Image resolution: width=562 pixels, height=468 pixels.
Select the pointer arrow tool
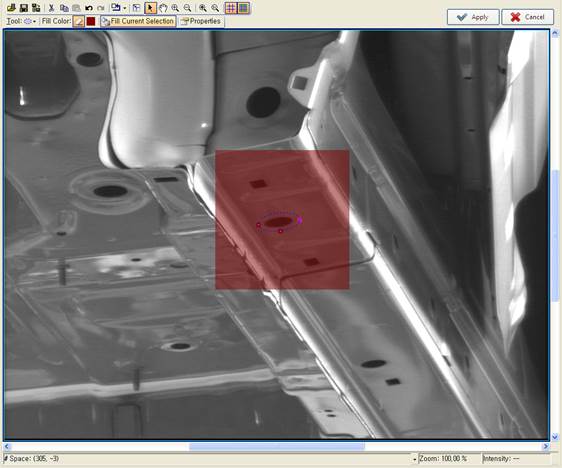pyautogui.click(x=150, y=8)
